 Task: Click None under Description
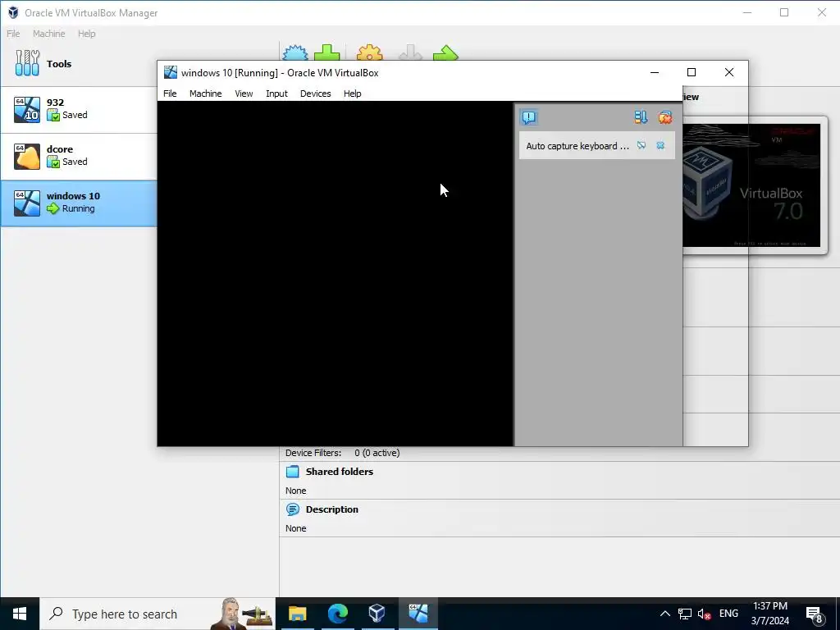[x=295, y=528]
